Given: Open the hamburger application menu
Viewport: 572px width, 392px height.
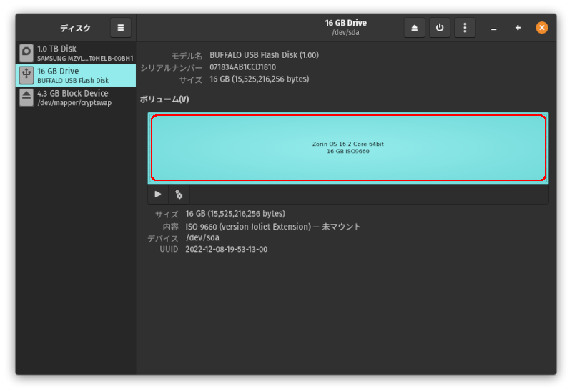Looking at the screenshot, I should coord(121,28).
